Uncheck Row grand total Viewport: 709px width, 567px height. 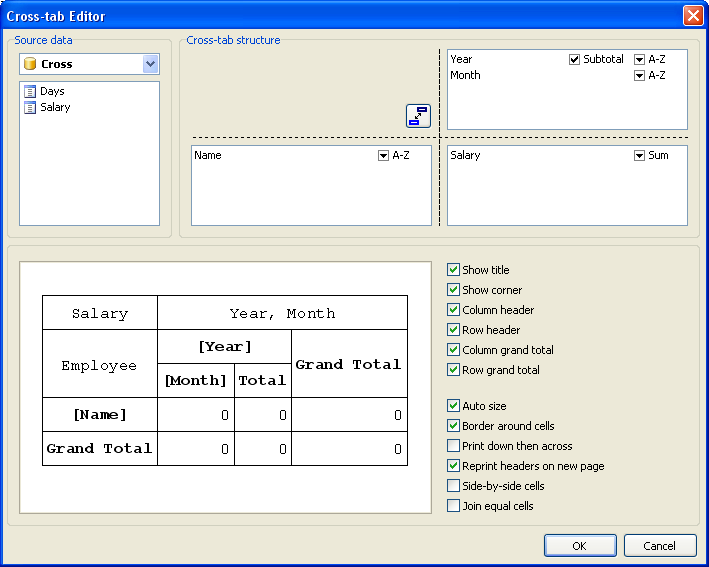pyautogui.click(x=454, y=370)
